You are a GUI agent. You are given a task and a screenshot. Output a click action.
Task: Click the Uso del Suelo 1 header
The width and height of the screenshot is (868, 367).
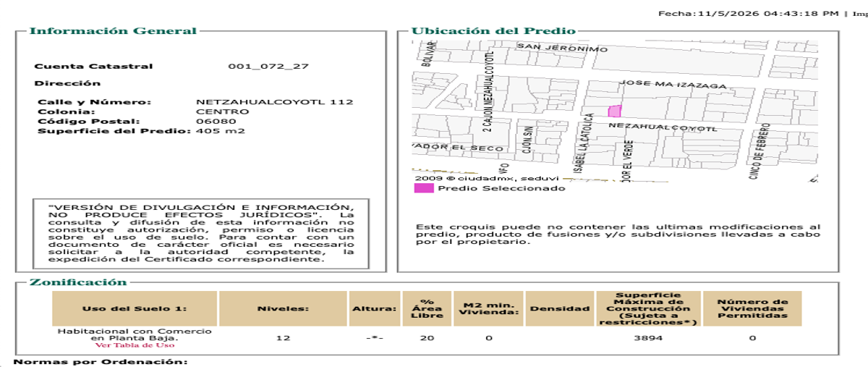click(135, 308)
